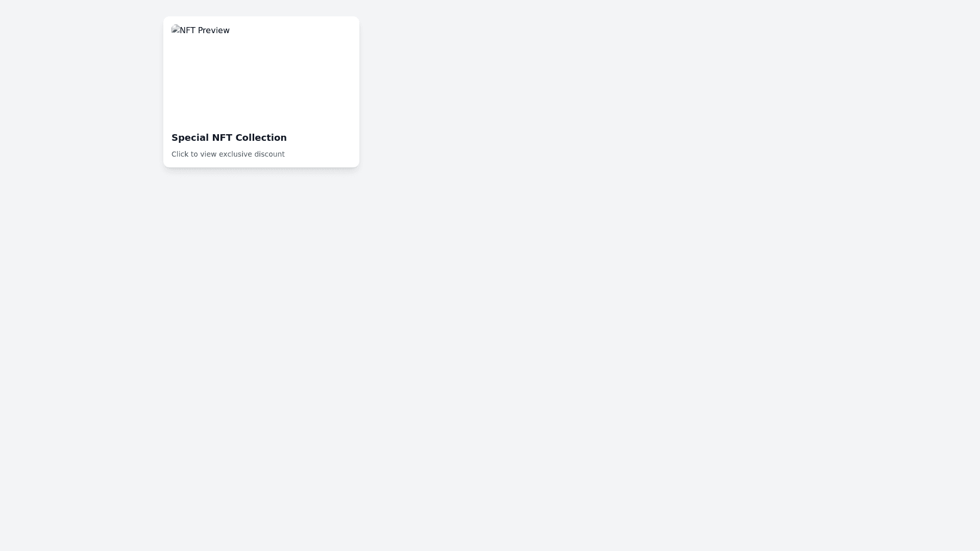The image size is (980, 551).
Task: Click the gray page background beside the card
Action: coord(612,255)
